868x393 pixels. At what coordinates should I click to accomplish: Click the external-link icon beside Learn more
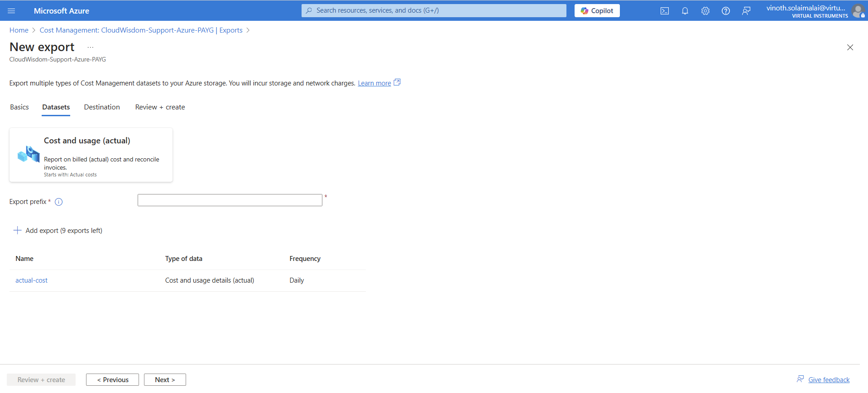click(x=397, y=82)
